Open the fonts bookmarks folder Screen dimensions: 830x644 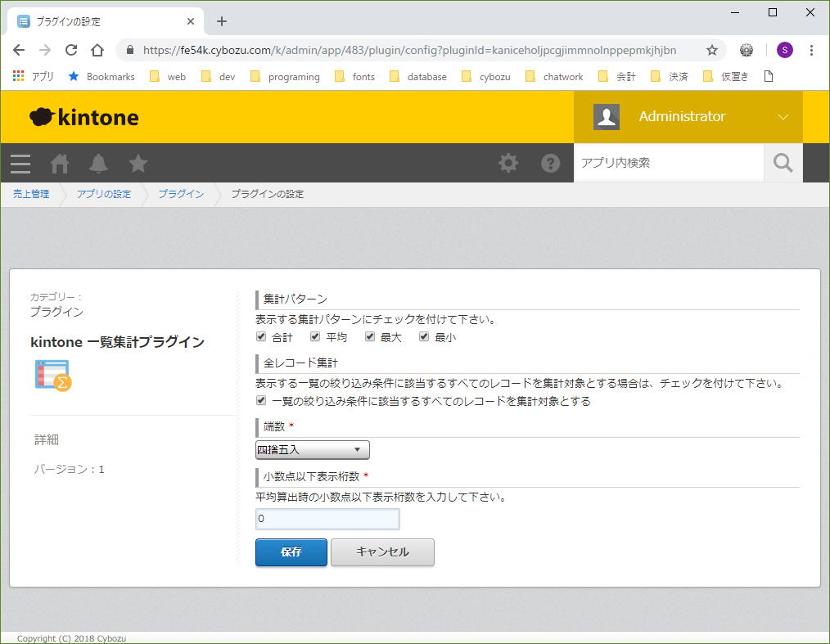[354, 77]
